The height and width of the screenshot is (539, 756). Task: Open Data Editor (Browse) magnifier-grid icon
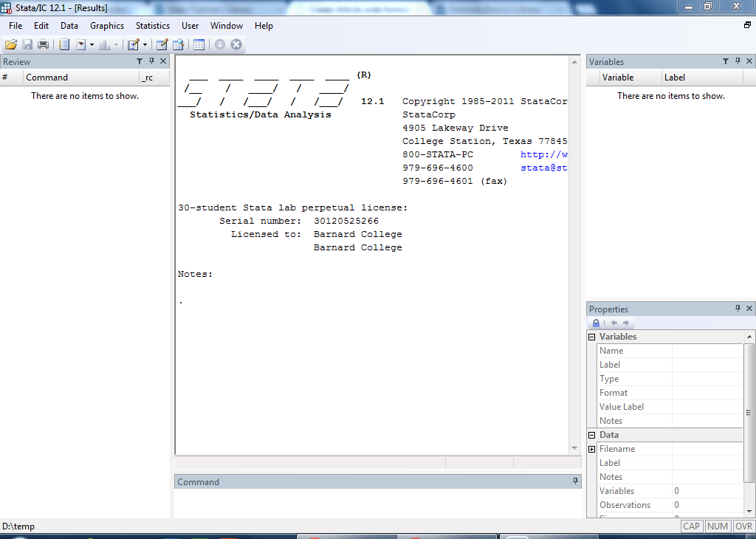(x=179, y=45)
